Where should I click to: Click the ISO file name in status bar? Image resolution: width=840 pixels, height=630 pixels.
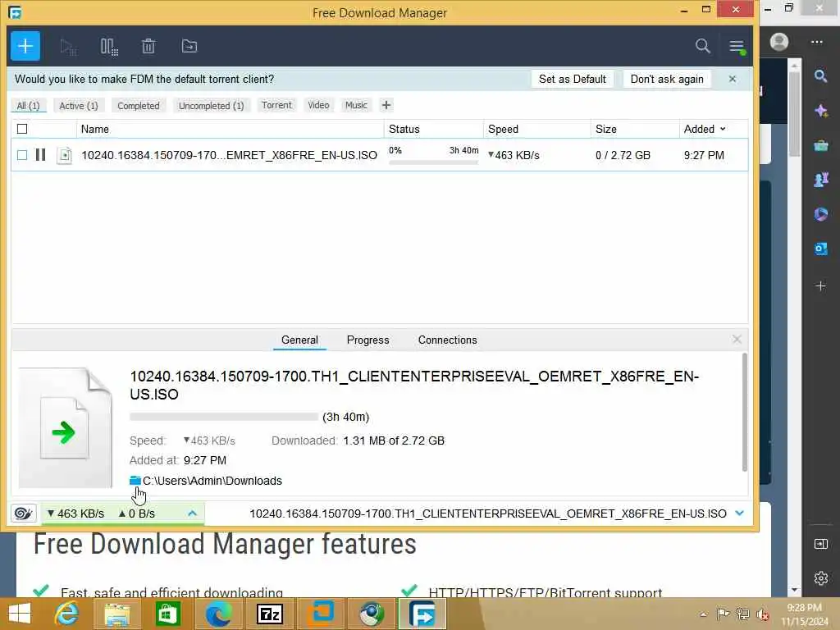pyautogui.click(x=487, y=514)
